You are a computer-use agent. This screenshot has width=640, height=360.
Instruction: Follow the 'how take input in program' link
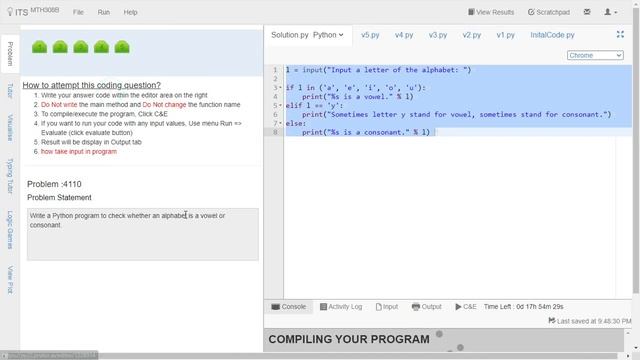coord(79,151)
